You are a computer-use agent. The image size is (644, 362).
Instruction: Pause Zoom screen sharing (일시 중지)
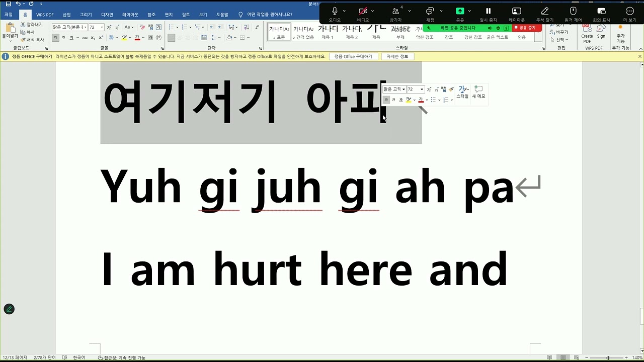pos(488,11)
